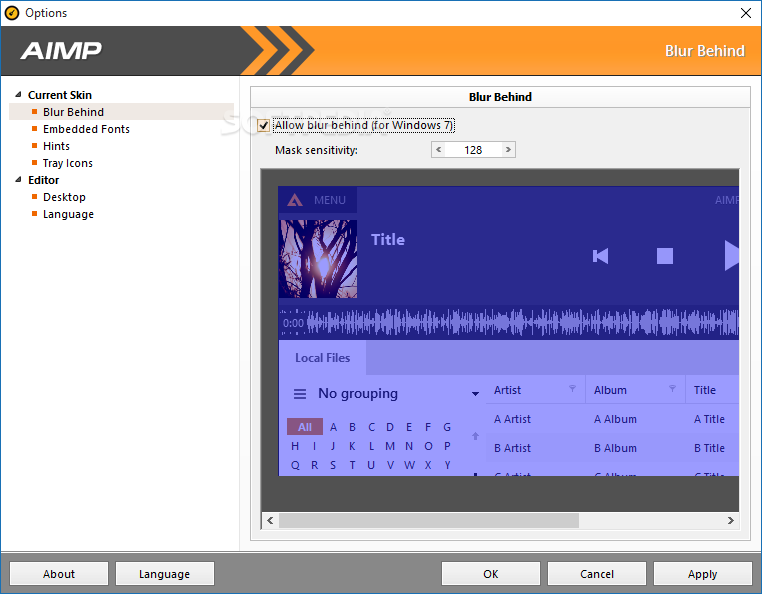Click the Artist column filter icon

pyautogui.click(x=572, y=388)
